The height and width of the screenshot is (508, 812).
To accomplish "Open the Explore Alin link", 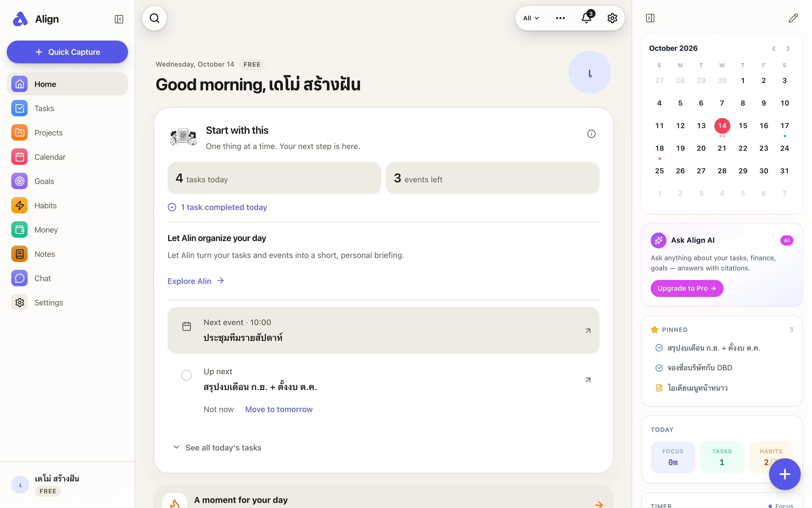I will (x=196, y=281).
